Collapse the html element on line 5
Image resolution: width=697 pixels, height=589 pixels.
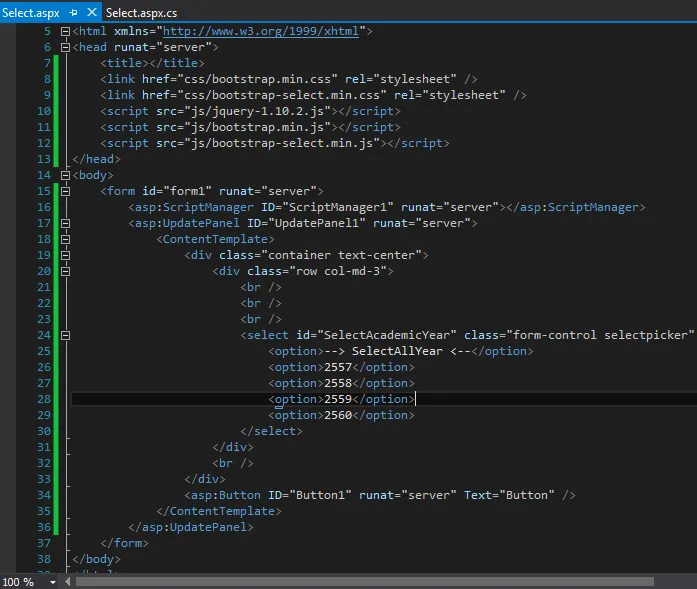pyautogui.click(x=65, y=31)
